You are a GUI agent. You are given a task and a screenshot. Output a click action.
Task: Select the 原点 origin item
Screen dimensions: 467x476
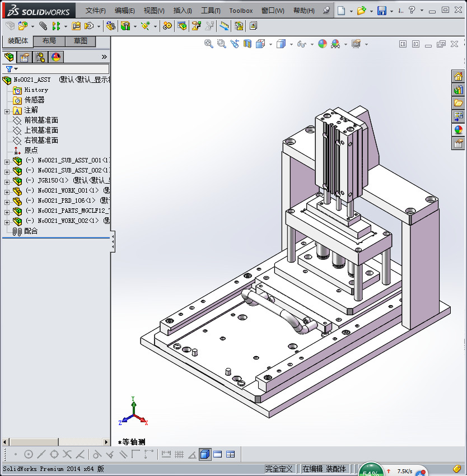coord(31,150)
